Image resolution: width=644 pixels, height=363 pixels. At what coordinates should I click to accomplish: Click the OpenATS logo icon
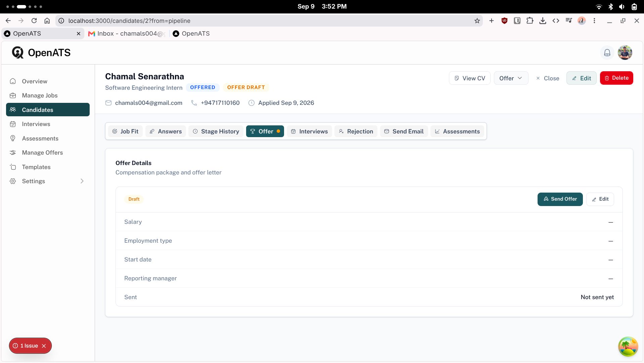pos(18,52)
